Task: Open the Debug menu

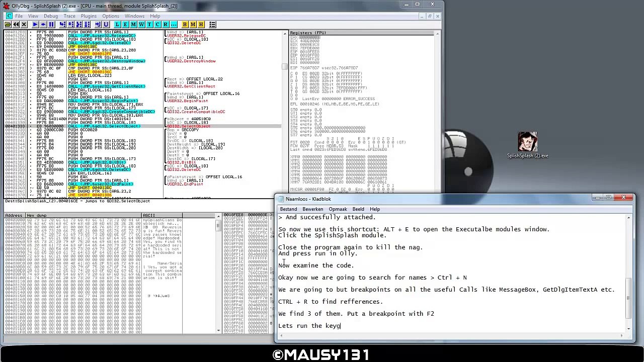Action: coord(51,16)
